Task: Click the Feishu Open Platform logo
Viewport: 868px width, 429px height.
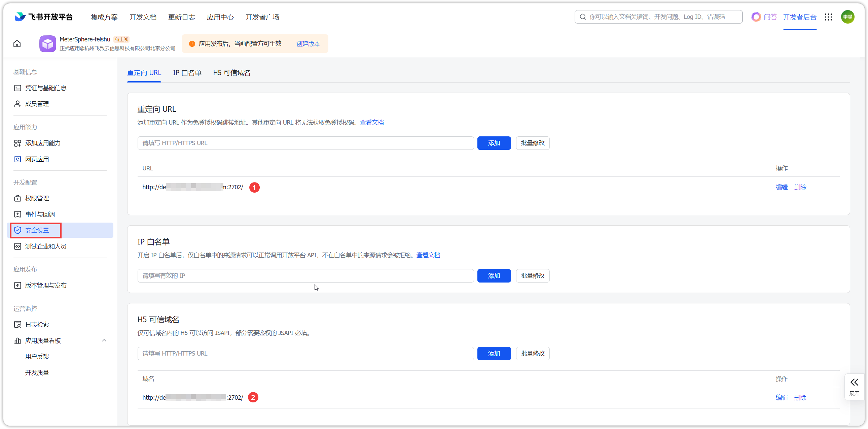Action: point(44,17)
